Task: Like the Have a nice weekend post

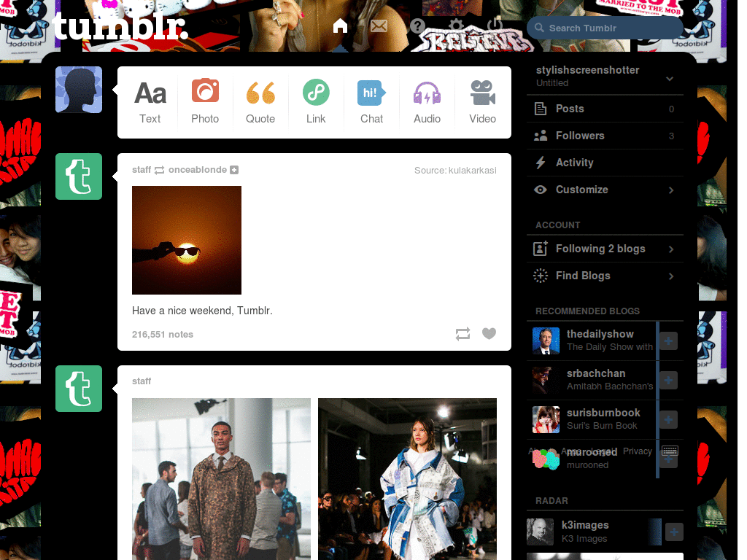Action: coord(489,333)
